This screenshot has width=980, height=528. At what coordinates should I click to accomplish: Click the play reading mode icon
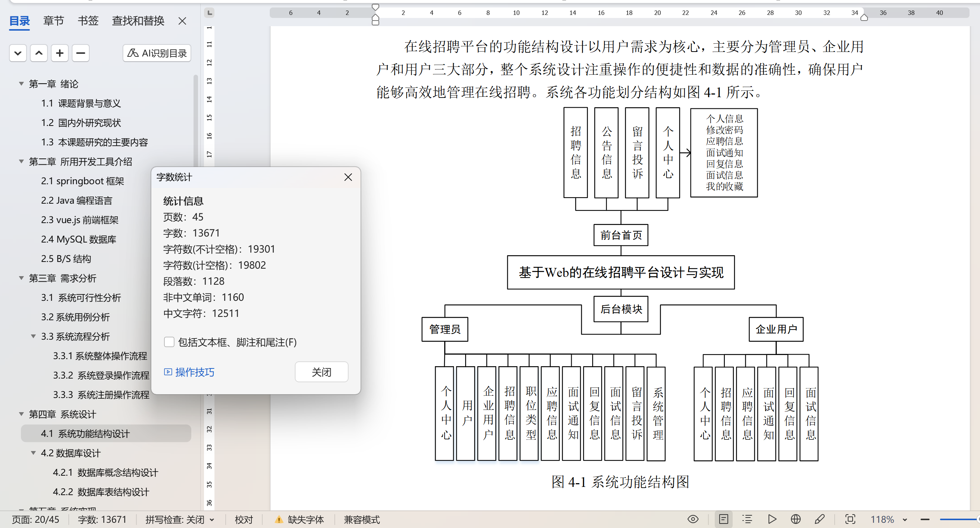[x=772, y=519]
